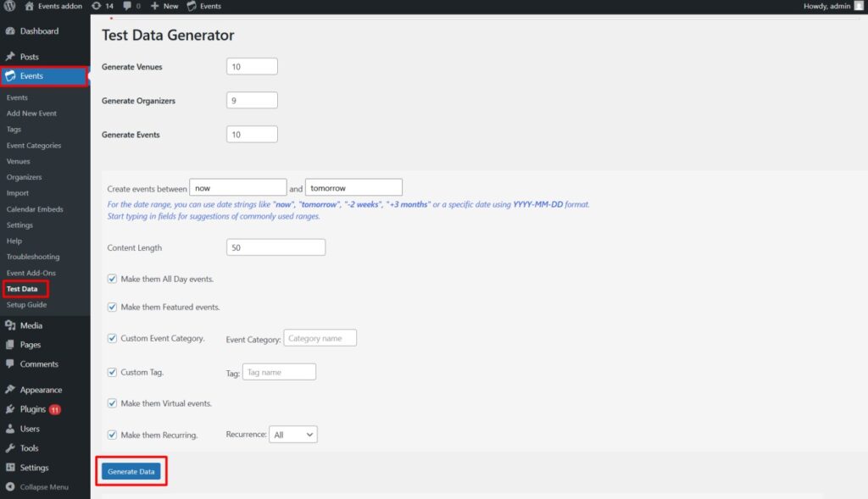
Task: Click Howdy, admin account link
Action: click(826, 6)
